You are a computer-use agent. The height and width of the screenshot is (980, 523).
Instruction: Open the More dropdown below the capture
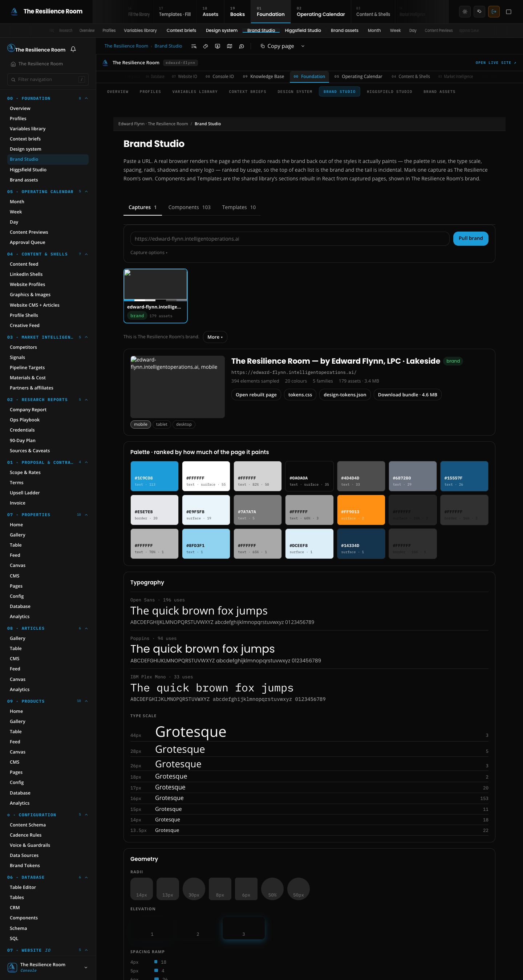[x=215, y=337]
